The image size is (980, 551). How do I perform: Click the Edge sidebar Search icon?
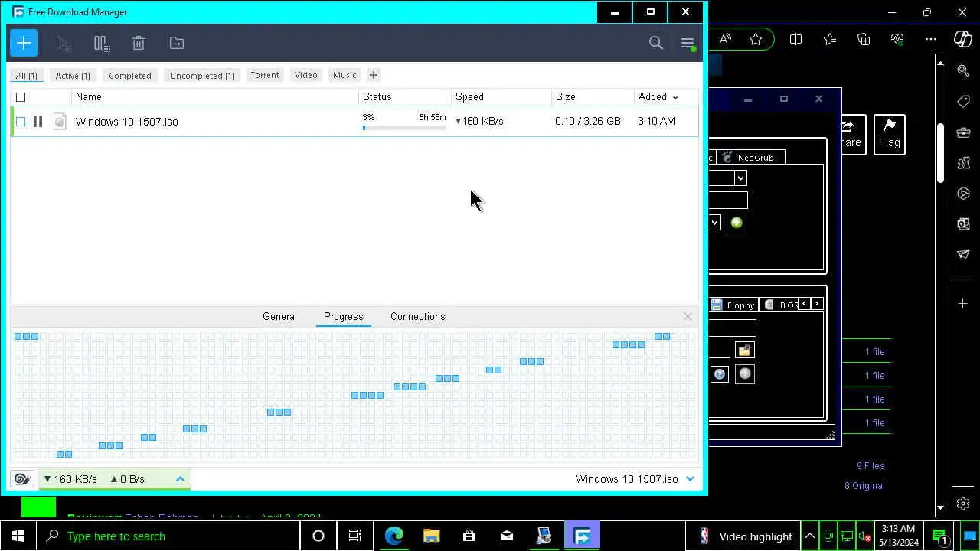point(963,70)
